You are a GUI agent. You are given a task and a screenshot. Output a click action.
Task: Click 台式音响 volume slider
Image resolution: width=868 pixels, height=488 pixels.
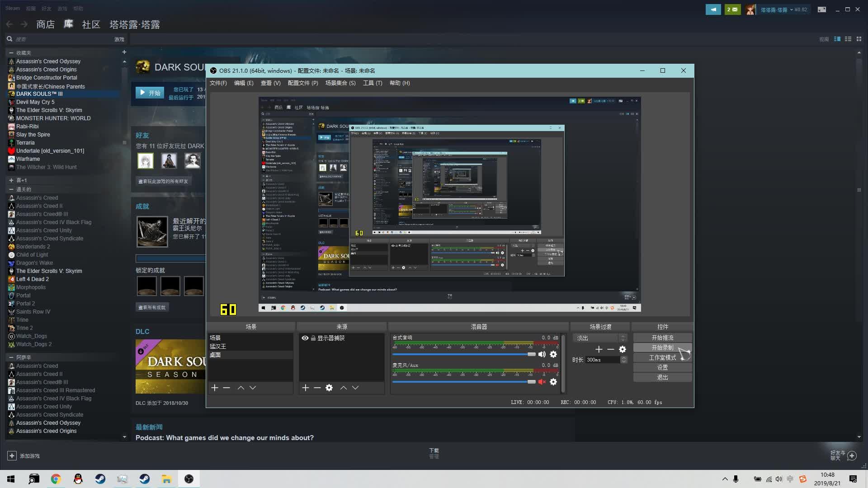click(464, 354)
